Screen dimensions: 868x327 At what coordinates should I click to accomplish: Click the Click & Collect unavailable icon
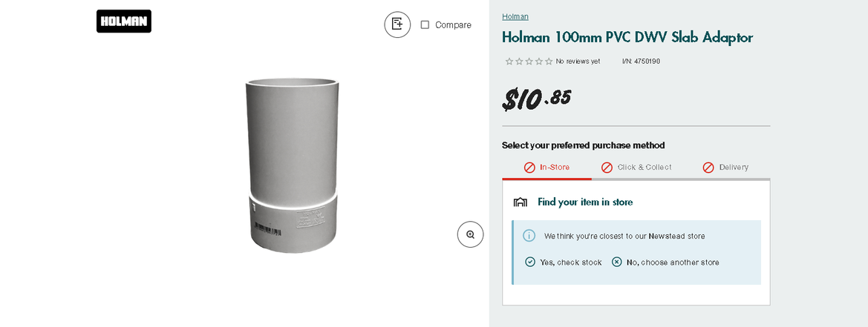[607, 168]
